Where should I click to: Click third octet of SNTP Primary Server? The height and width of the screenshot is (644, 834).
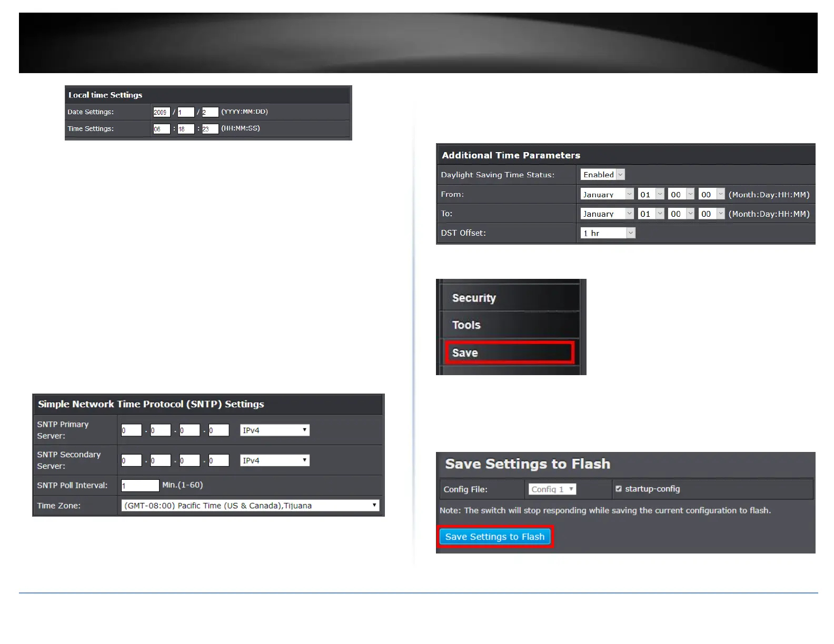(190, 430)
